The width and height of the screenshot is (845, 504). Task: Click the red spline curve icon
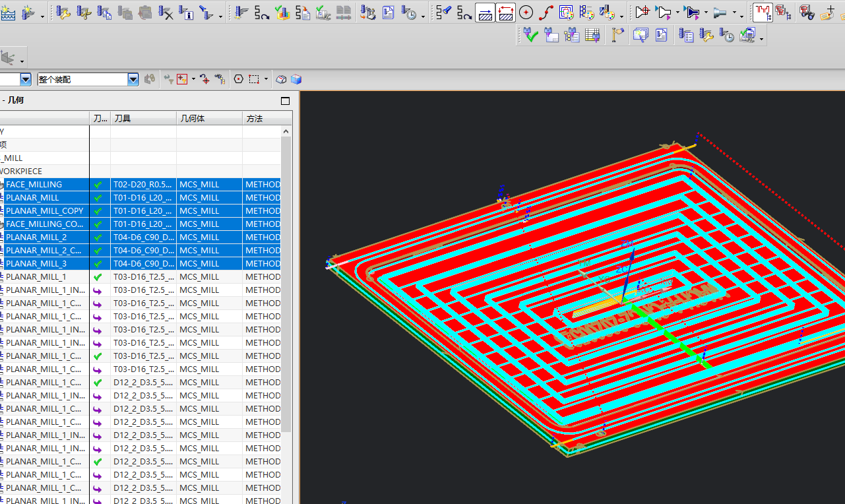coord(546,13)
